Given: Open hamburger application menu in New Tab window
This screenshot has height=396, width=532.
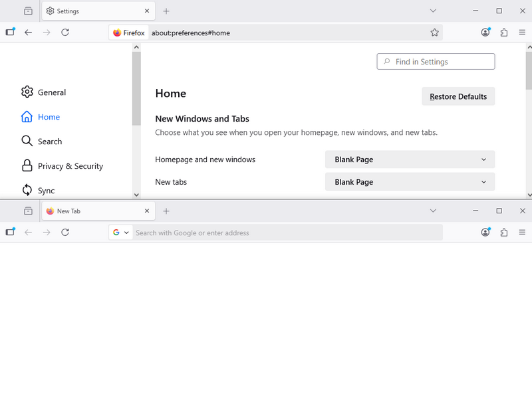Looking at the screenshot, I should coord(522,233).
